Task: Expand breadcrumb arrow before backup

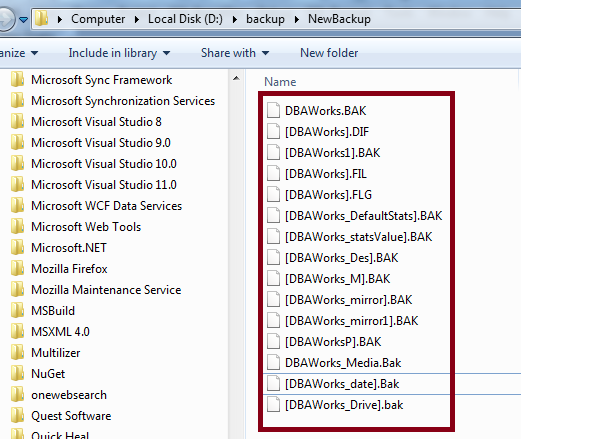Action: [235, 19]
